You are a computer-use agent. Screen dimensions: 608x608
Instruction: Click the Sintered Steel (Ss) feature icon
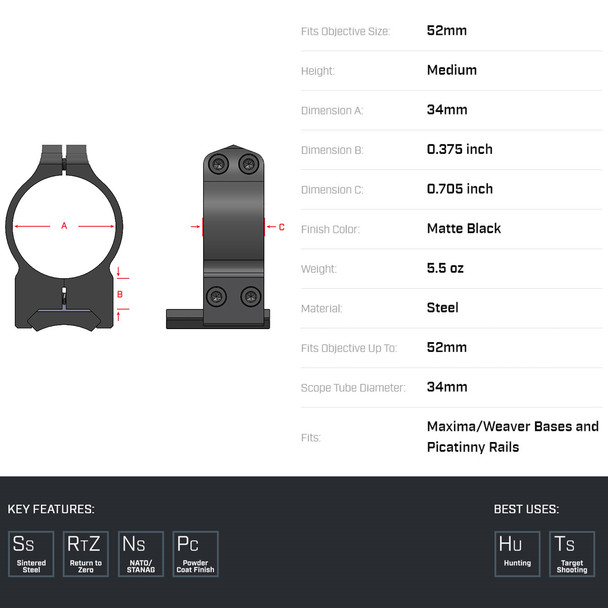pos(32,553)
